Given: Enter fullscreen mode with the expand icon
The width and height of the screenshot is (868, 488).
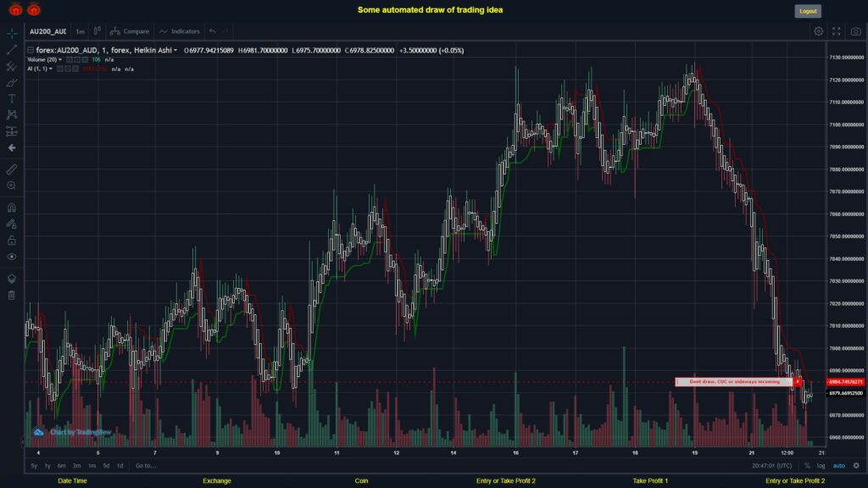Looking at the screenshot, I should click(837, 31).
